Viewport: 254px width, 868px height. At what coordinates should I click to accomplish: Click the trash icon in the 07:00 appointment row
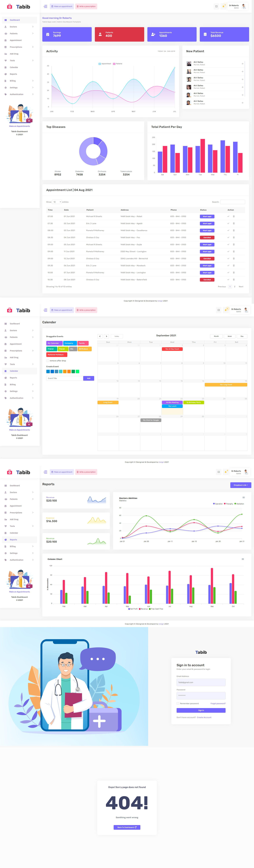tap(233, 216)
